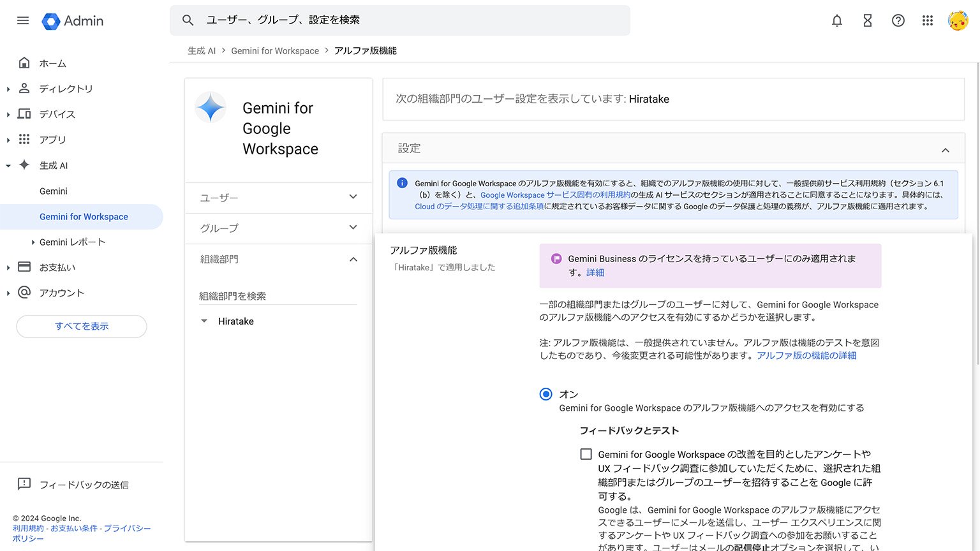The height and width of the screenshot is (551, 980).
Task: Select Gemini for Workspace sidebar item
Action: click(x=82, y=217)
